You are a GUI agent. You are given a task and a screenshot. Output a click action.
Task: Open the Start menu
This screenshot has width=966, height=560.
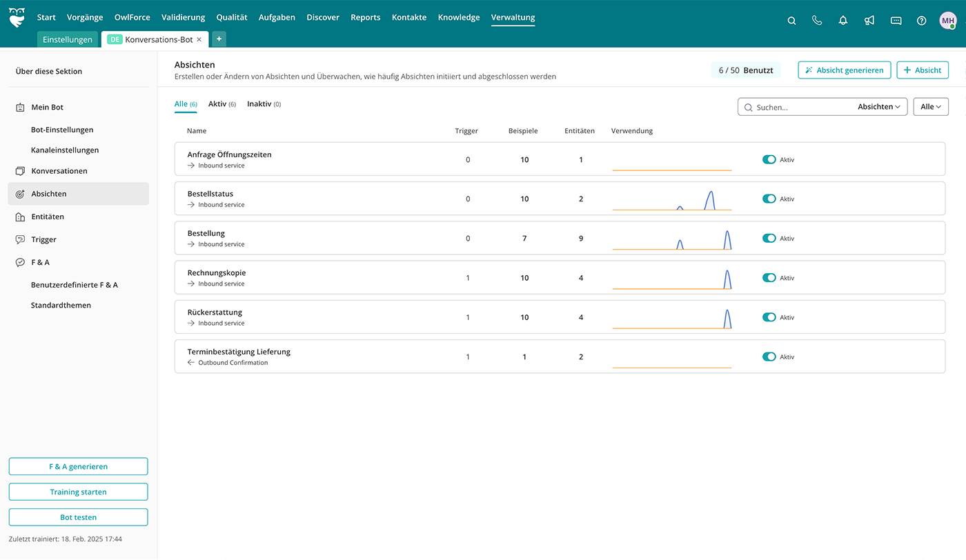tap(46, 17)
